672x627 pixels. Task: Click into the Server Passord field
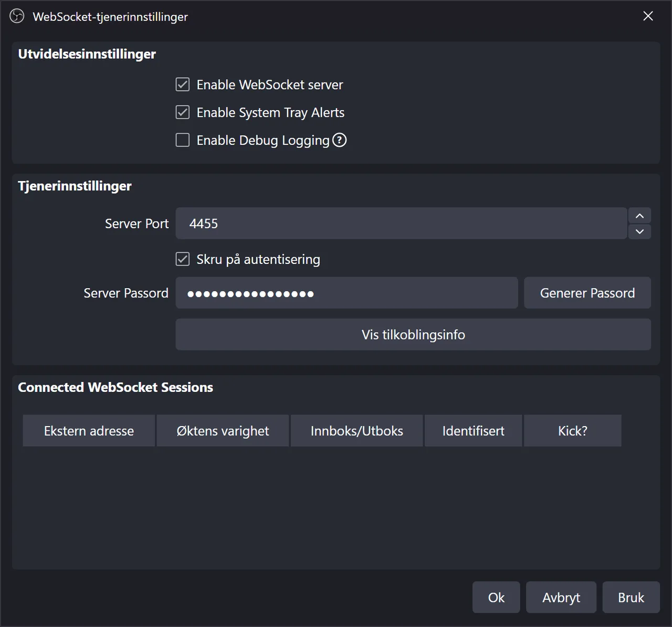346,293
